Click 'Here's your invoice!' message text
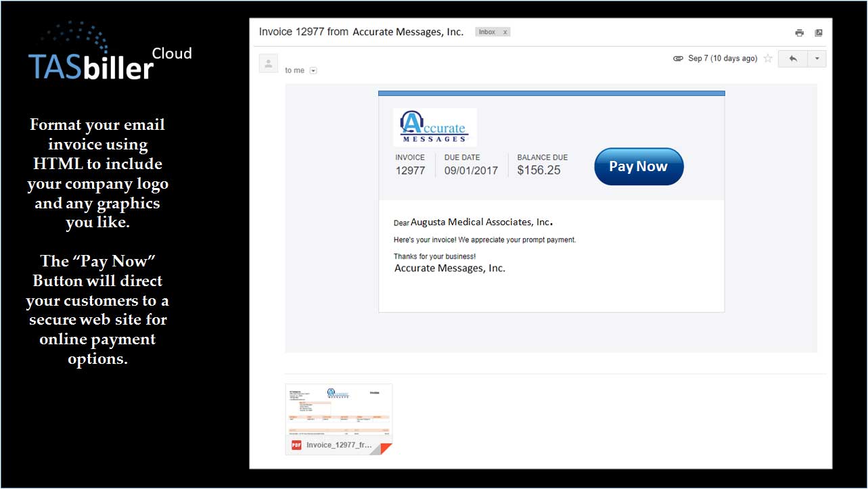 click(484, 240)
